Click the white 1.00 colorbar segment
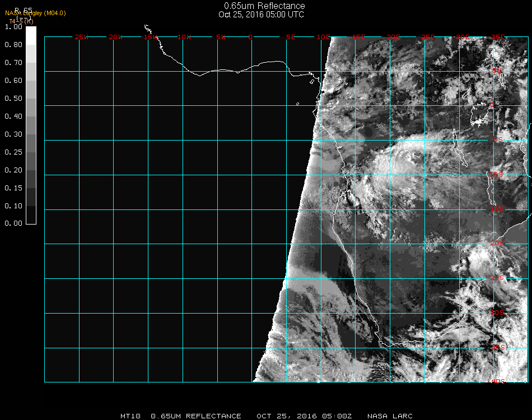 tap(31, 35)
